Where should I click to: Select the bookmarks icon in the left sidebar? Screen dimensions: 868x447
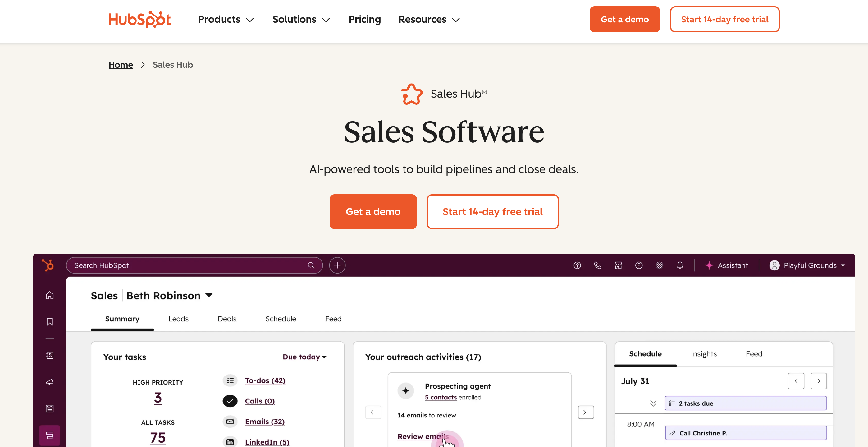pos(49,322)
